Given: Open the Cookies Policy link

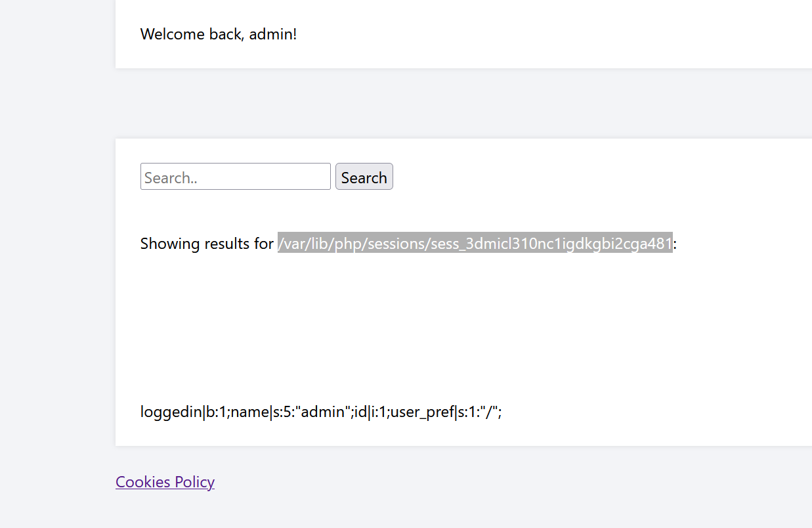Looking at the screenshot, I should (165, 481).
